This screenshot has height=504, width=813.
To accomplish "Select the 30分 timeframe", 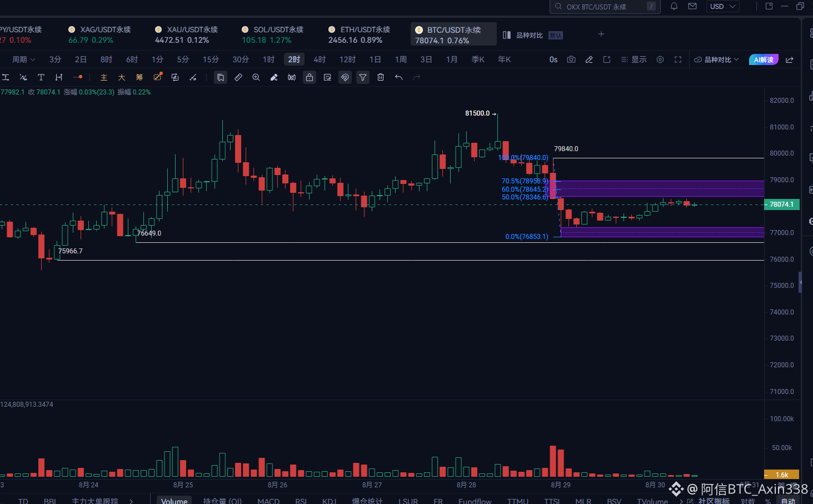I will click(241, 59).
